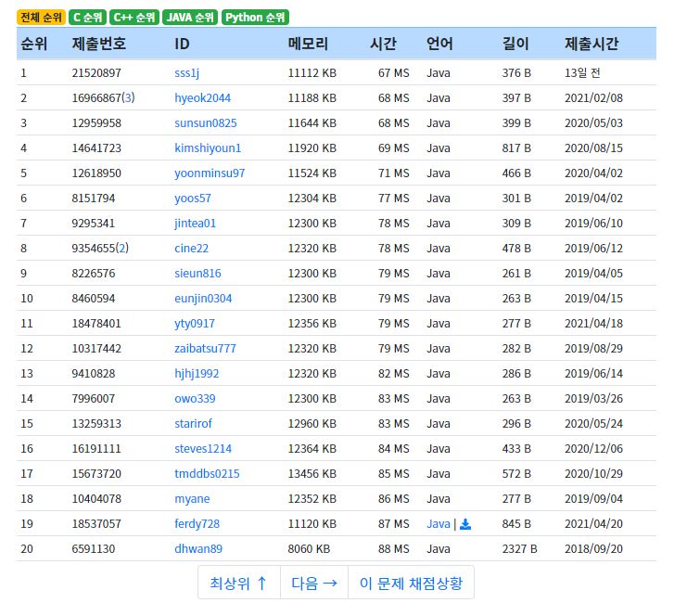Visit cine22 user link
This screenshot has height=616, width=687.
[192, 248]
